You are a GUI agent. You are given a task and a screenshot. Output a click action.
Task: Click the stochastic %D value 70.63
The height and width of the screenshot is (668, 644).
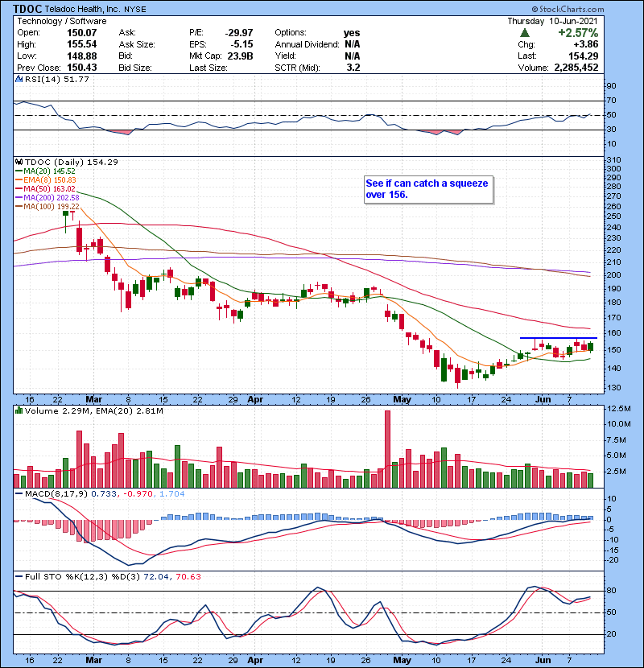[188, 577]
